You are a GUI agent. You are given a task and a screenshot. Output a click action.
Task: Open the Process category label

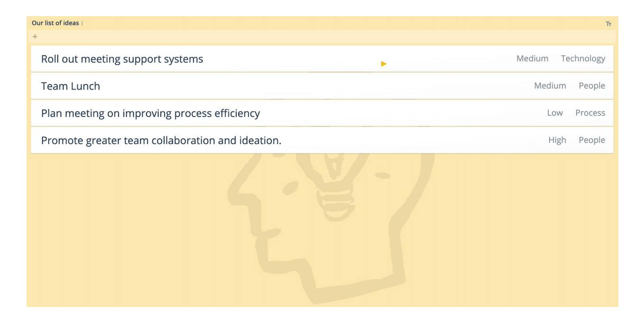(590, 113)
